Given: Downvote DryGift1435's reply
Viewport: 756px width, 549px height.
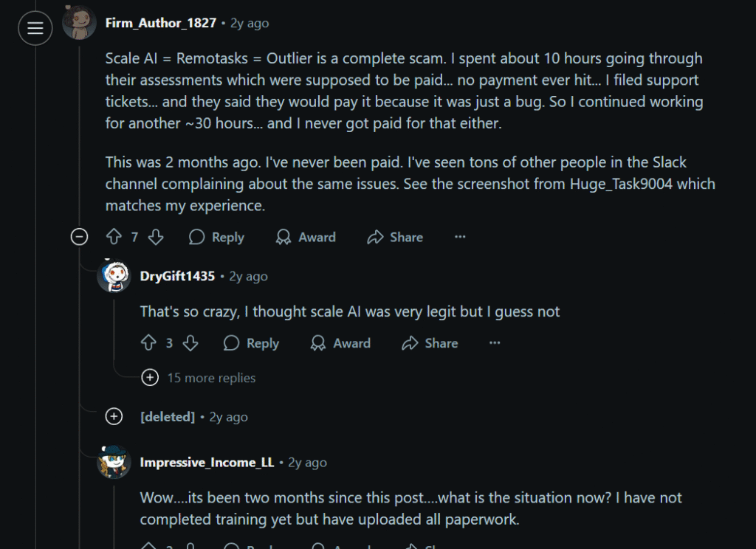Looking at the screenshot, I should (190, 343).
